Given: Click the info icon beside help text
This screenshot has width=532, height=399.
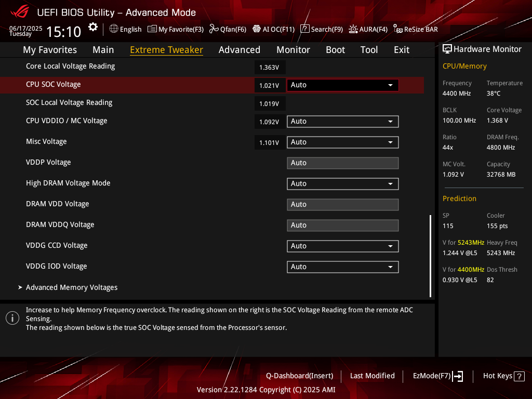Looking at the screenshot, I should coord(12,318).
